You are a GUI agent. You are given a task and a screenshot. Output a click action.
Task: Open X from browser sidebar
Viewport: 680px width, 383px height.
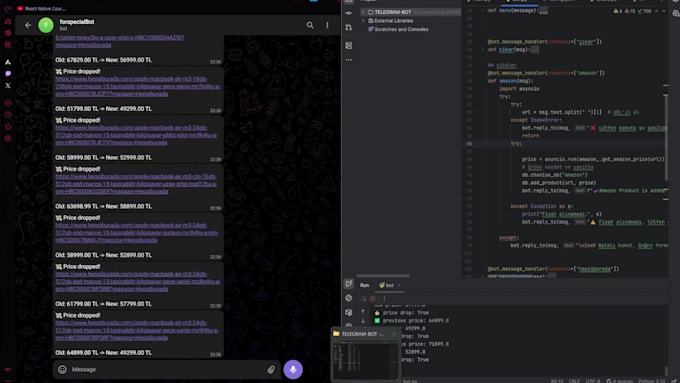coord(8,85)
